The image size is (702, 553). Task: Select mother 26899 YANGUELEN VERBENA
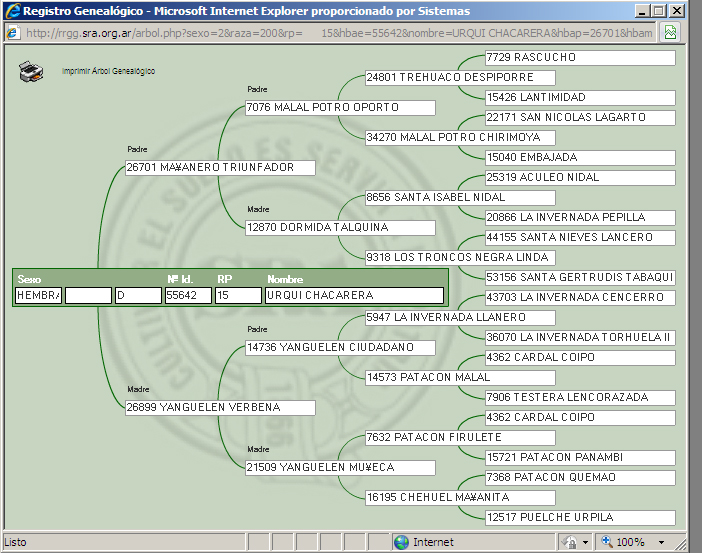click(x=220, y=408)
